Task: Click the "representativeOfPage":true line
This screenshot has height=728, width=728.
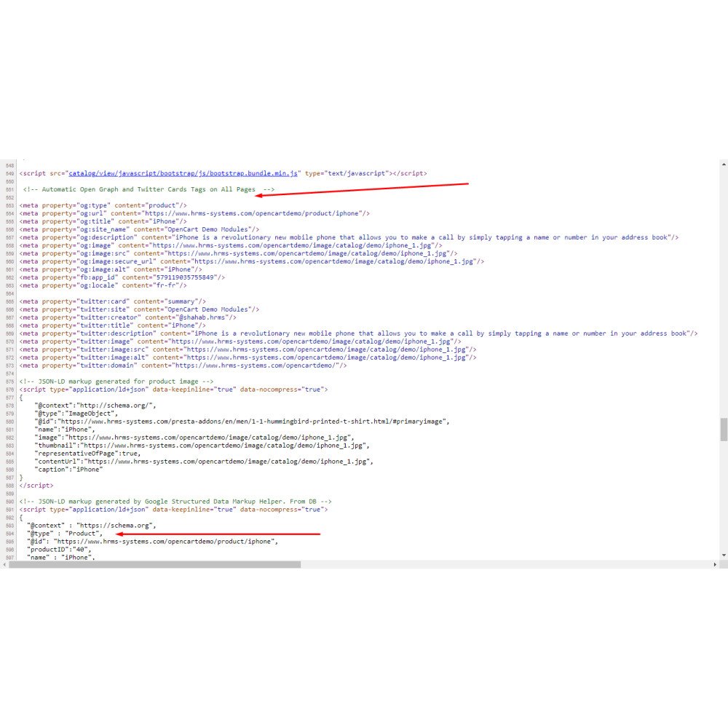Action: [87, 454]
